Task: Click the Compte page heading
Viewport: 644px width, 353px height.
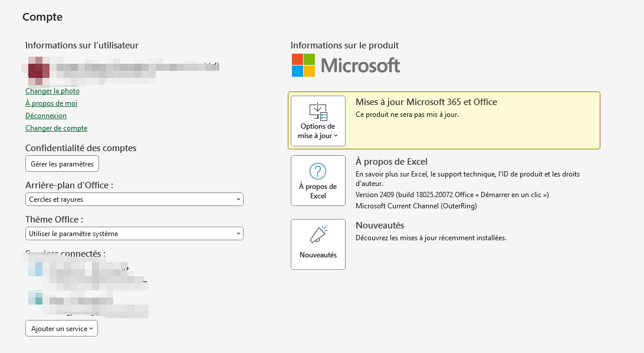Action: [x=42, y=17]
